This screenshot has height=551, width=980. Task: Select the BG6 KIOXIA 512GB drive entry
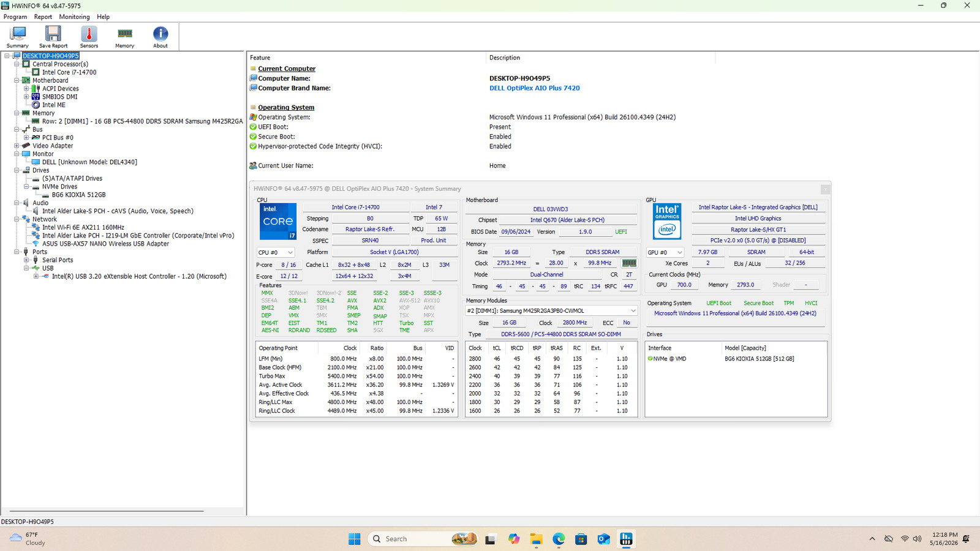[78, 195]
